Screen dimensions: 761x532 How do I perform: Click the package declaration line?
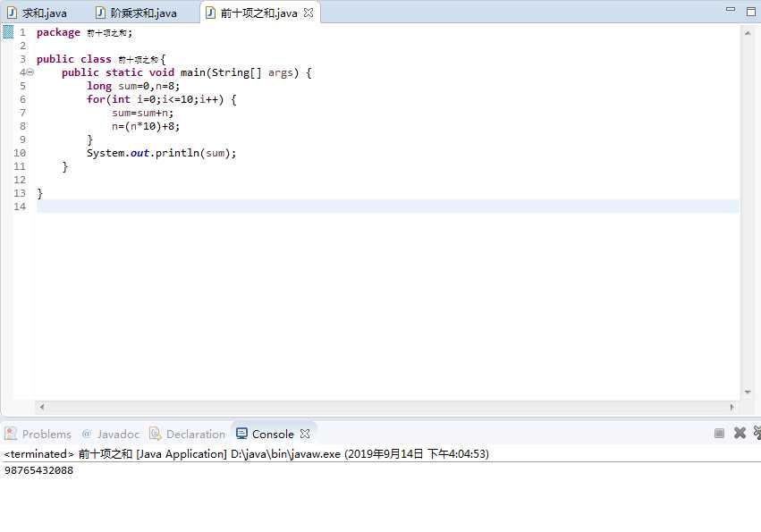tap(84, 32)
